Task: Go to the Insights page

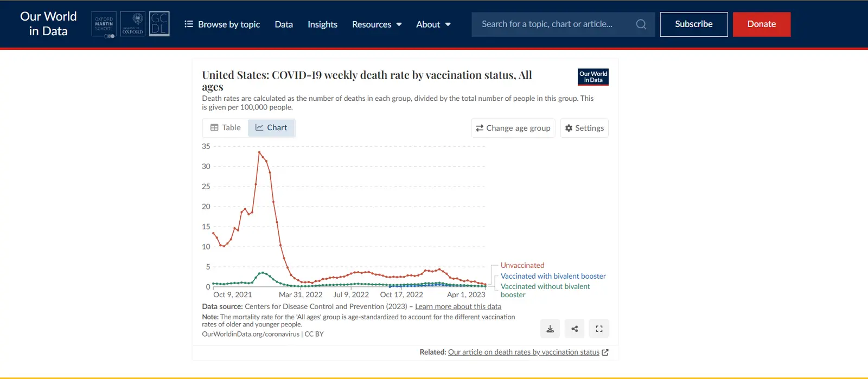Action: (x=322, y=24)
